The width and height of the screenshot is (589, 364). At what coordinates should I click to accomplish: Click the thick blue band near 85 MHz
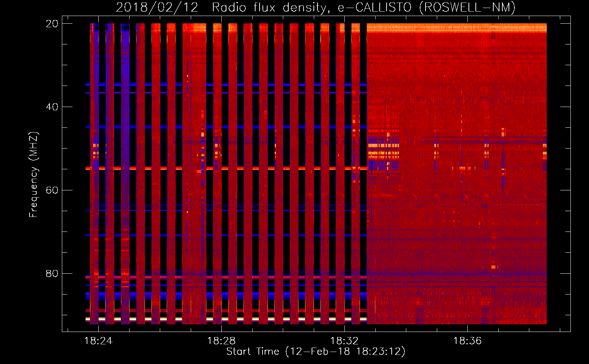click(226, 294)
